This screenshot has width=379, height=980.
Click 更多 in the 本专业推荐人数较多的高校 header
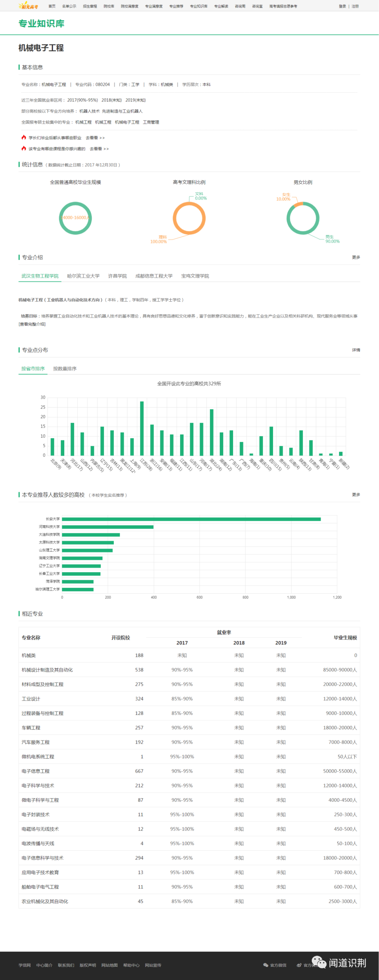coord(356,494)
